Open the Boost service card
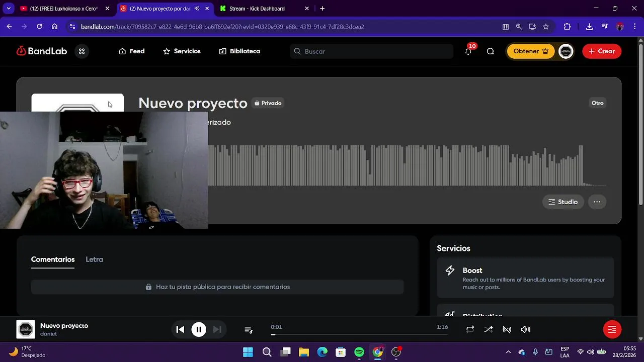This screenshot has height=362, width=644. coord(525,278)
